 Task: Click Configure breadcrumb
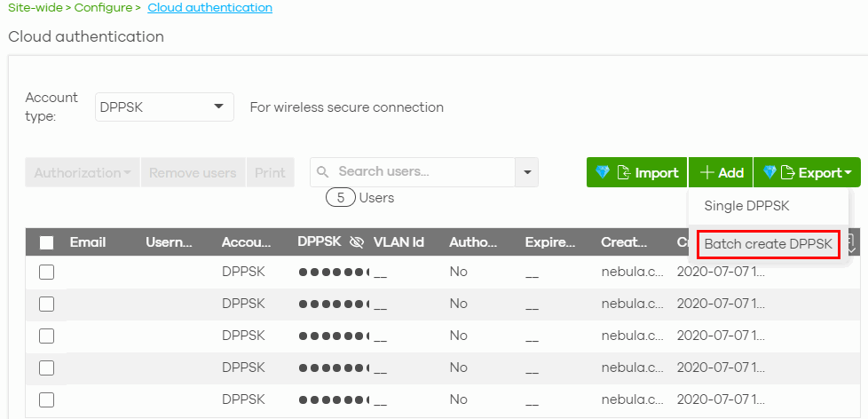(x=104, y=8)
